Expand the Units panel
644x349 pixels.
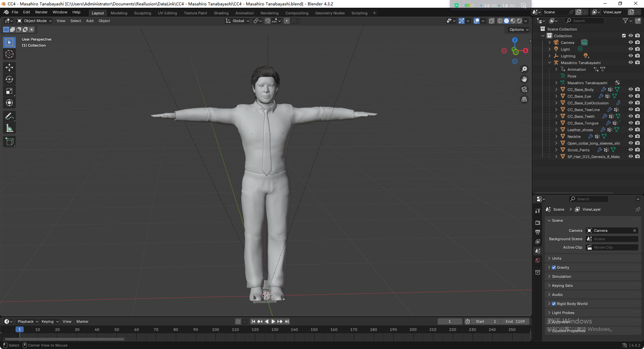(556, 258)
